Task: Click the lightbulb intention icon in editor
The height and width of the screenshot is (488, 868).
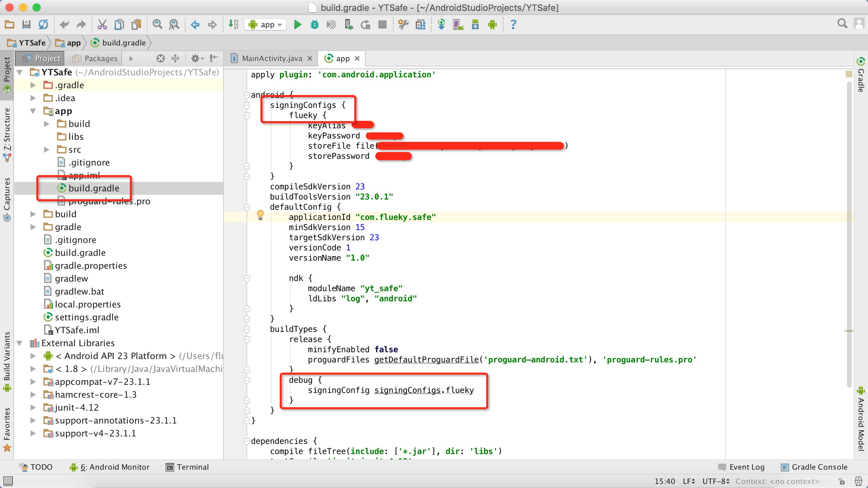Action: tap(260, 215)
